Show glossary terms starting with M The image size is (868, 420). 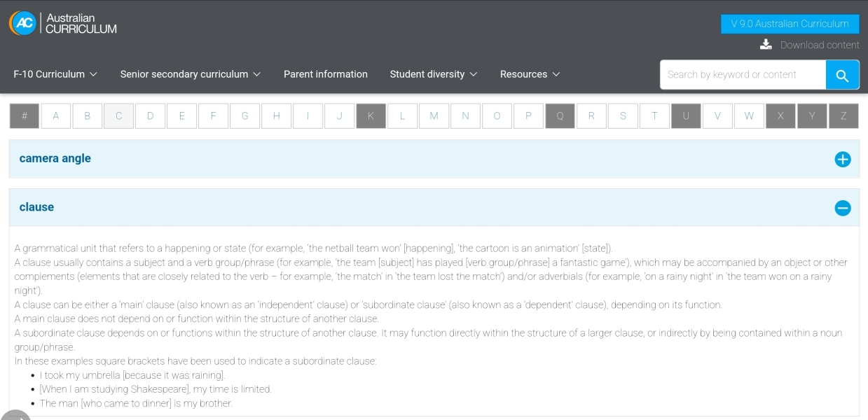coord(434,116)
